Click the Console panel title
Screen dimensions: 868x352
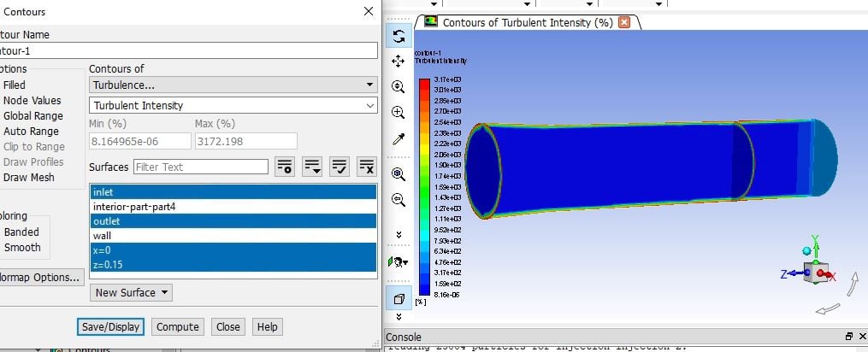(x=404, y=337)
